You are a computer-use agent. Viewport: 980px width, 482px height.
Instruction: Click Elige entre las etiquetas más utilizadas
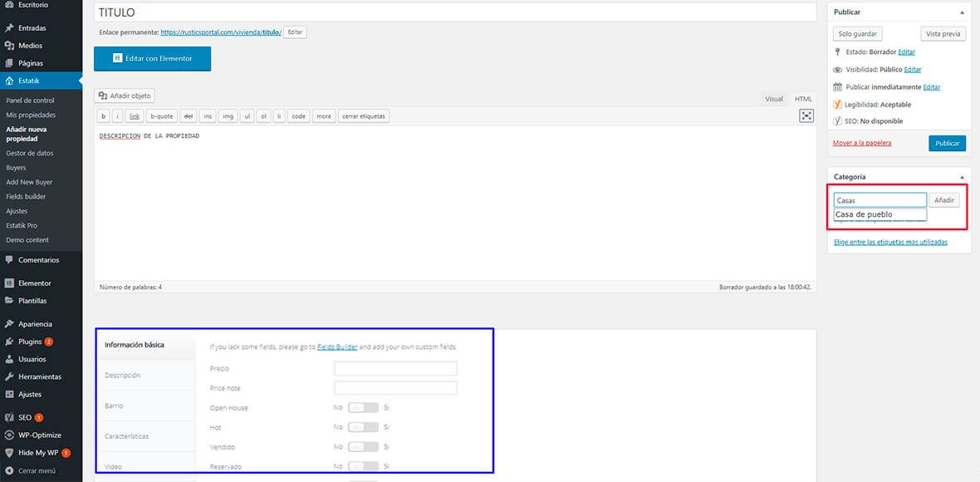pos(890,242)
